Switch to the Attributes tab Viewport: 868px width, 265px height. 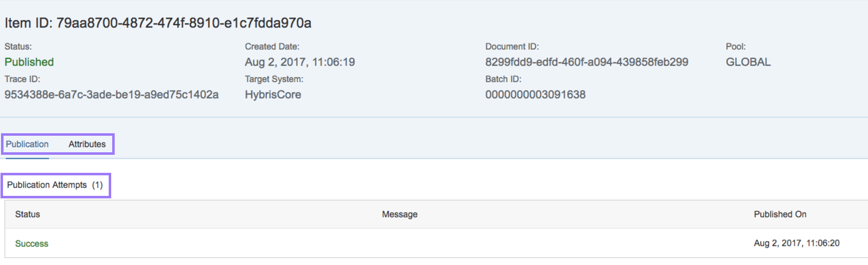click(87, 144)
